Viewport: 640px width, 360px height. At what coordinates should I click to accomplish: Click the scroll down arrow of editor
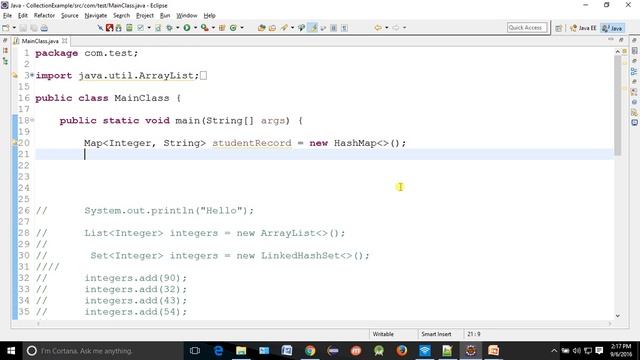[x=617, y=316]
